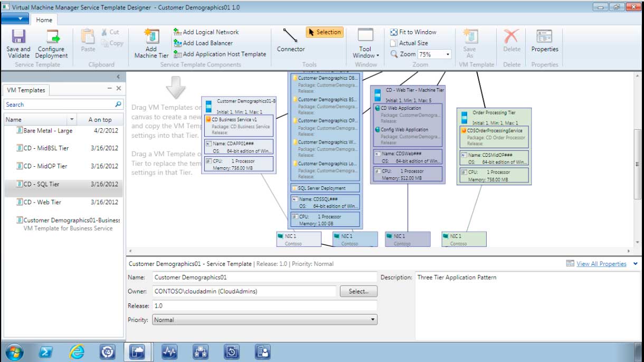Image resolution: width=644 pixels, height=362 pixels.
Task: Close the VM Templates panel
Action: tap(119, 89)
